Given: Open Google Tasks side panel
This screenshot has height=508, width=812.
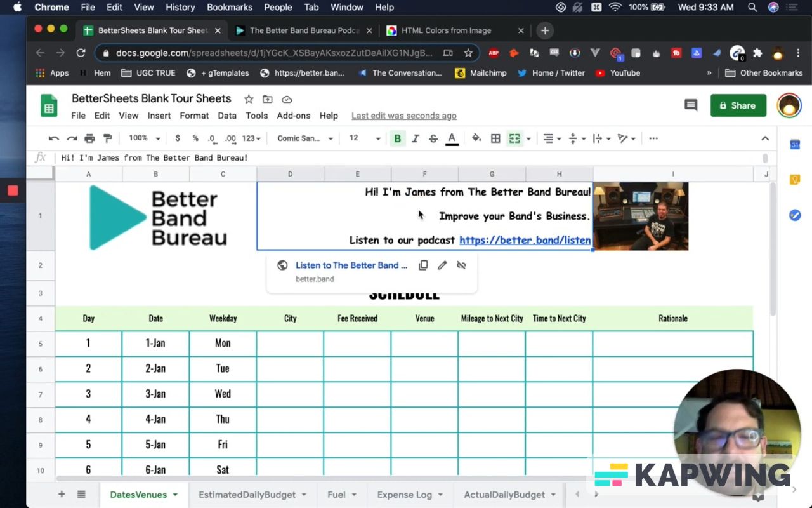Looking at the screenshot, I should pyautogui.click(x=795, y=215).
